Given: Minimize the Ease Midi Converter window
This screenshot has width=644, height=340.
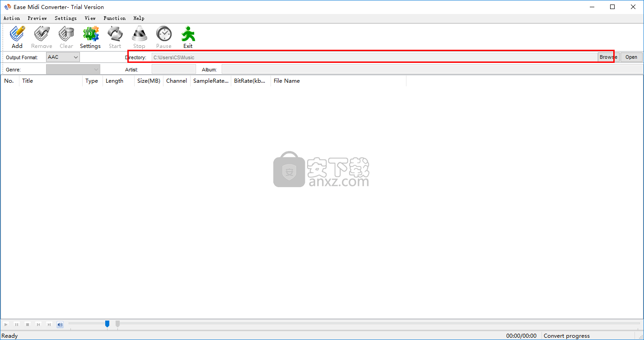Looking at the screenshot, I should click(x=592, y=7).
